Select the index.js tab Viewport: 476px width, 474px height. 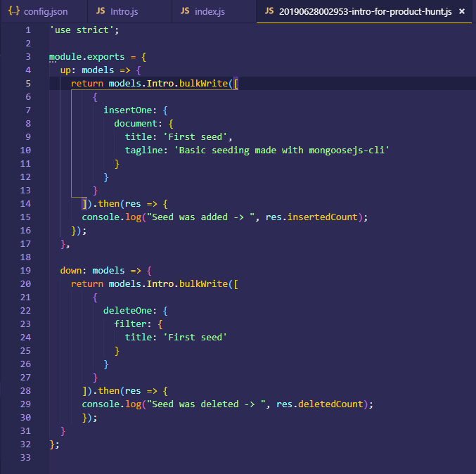[x=214, y=11]
